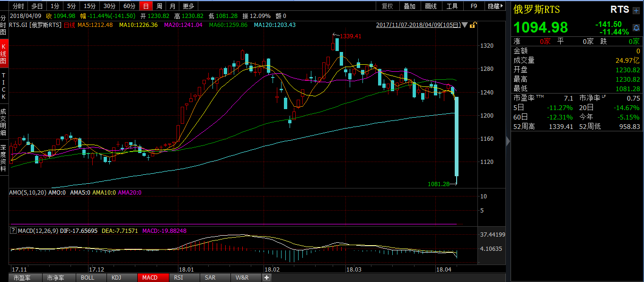The image size is (644, 282).
Task: Switch to the KDJ indicator tab
Action: tap(116, 278)
